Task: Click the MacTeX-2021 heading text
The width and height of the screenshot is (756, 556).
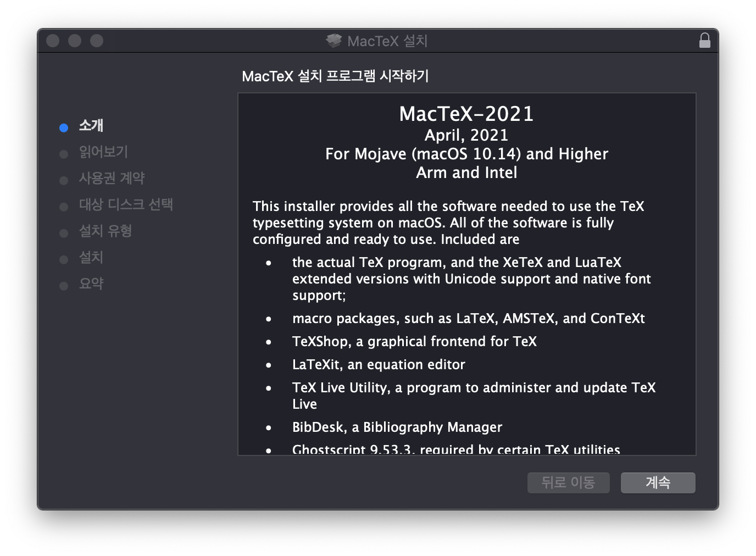Action: pyautogui.click(x=466, y=114)
